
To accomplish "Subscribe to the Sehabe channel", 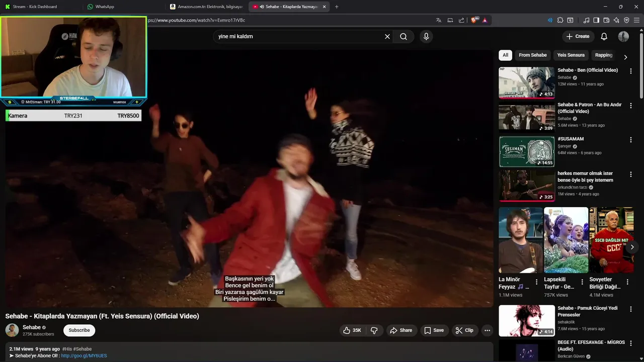I will [79, 330].
